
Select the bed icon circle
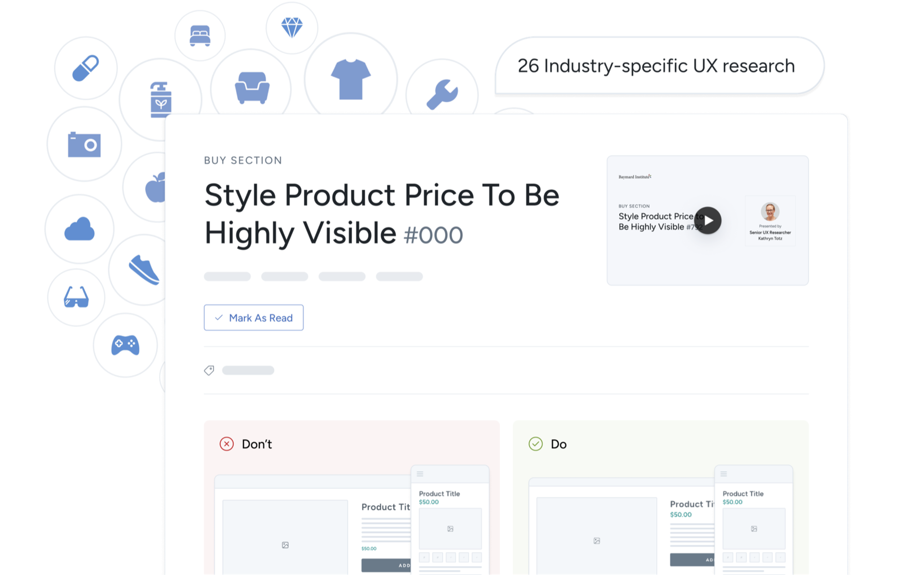click(200, 35)
